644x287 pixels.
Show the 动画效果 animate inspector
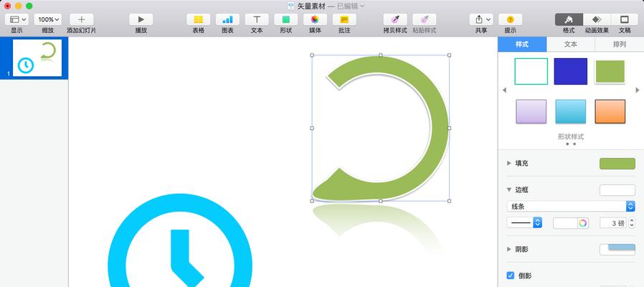[597, 19]
